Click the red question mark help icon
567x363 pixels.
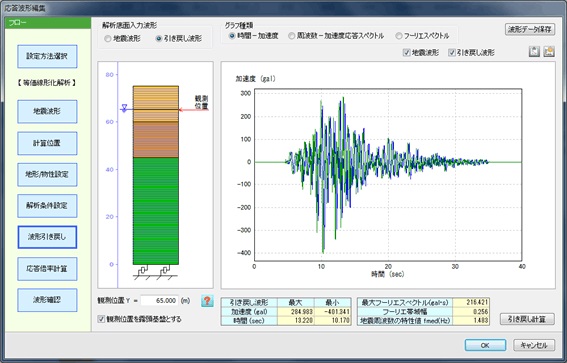click(207, 301)
